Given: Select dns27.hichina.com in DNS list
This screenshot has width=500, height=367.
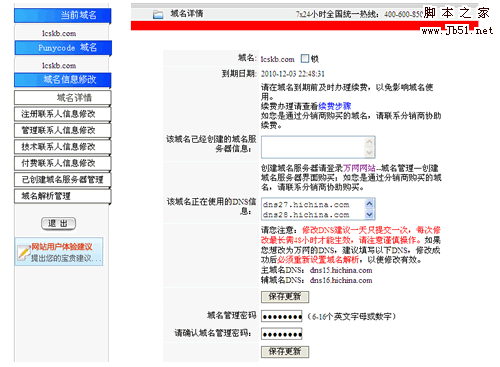Looking at the screenshot, I should click(306, 204).
